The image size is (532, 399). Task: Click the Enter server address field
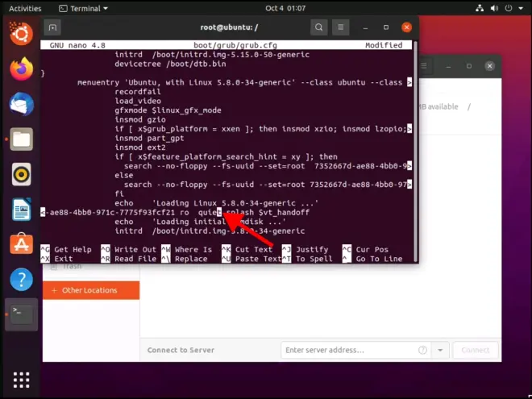click(355, 350)
